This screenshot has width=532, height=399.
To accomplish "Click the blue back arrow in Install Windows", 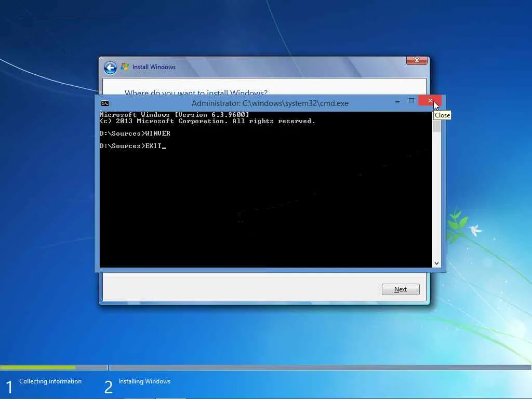I will coord(110,68).
